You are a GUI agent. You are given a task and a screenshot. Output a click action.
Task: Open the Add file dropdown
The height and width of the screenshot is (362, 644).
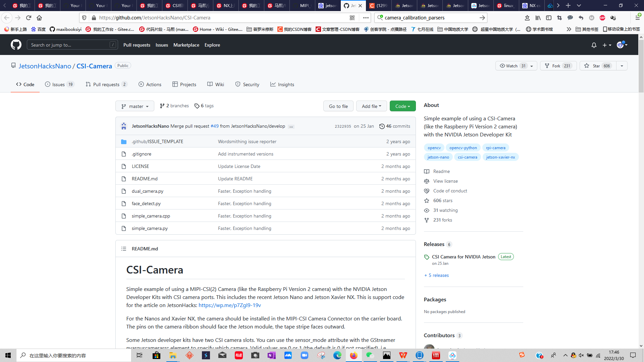[371, 106]
